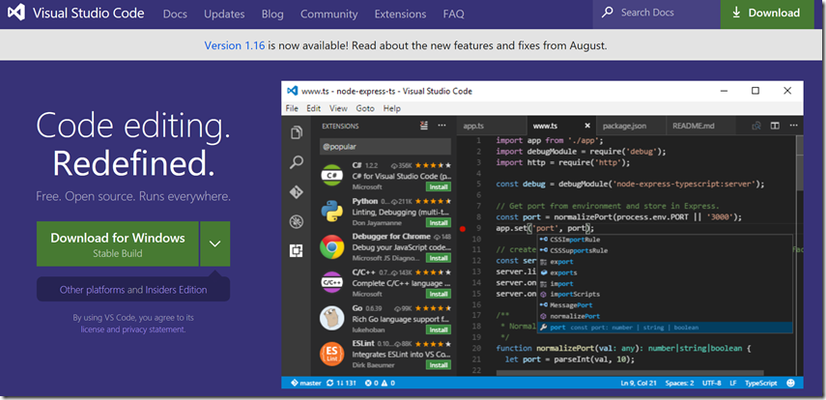Open the Community link
This screenshot has height=400, width=826.
point(329,14)
